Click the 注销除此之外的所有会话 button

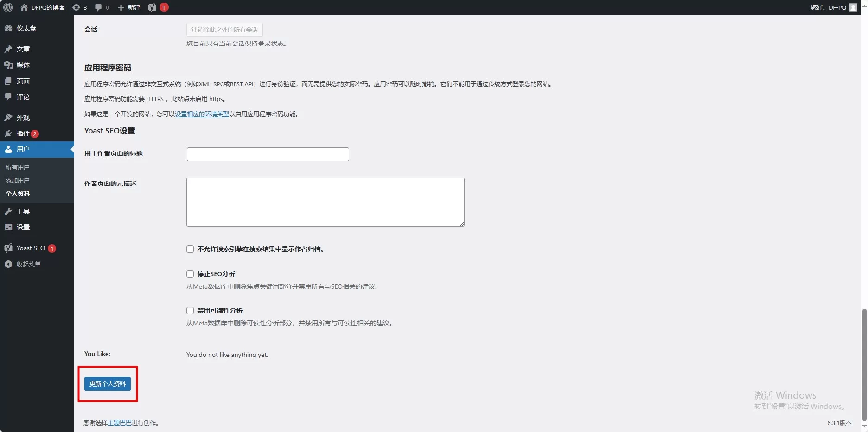coord(224,30)
